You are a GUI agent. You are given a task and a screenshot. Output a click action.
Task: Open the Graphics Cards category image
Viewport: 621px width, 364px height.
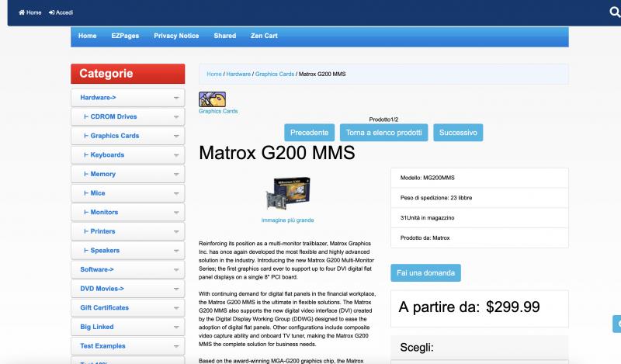[212, 99]
